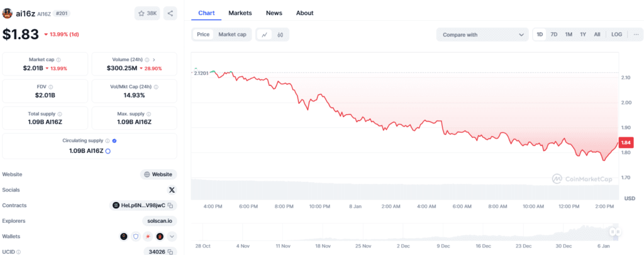Viewport: 644px width, 255px height.
Task: Open the third wallet icon
Action: pos(148,237)
